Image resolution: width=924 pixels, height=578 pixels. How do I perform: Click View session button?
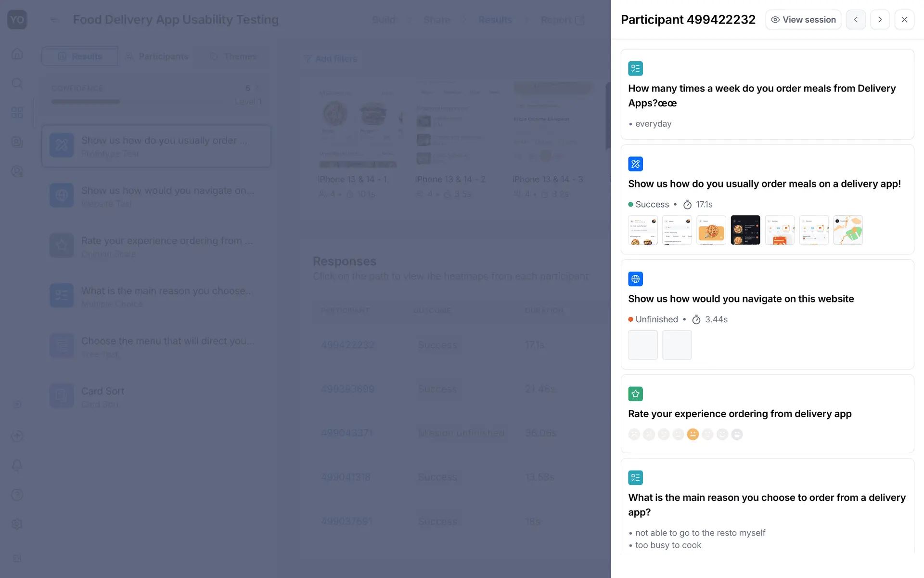(x=803, y=20)
